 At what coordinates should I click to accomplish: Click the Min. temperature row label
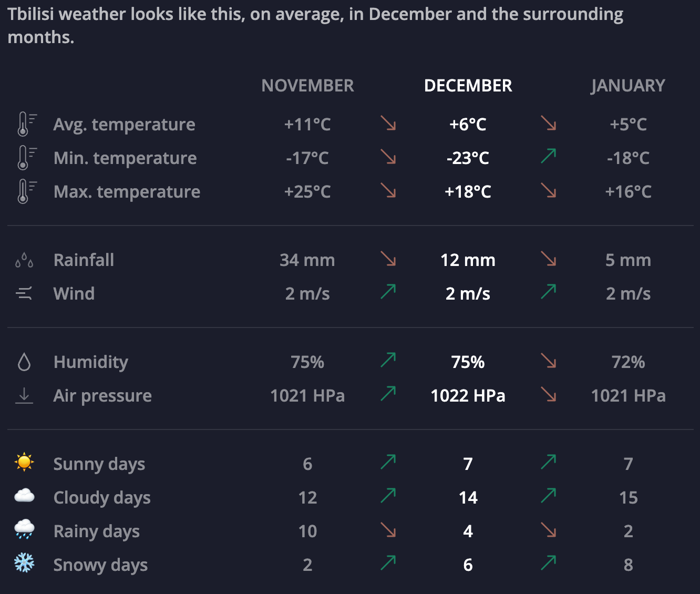tap(125, 158)
